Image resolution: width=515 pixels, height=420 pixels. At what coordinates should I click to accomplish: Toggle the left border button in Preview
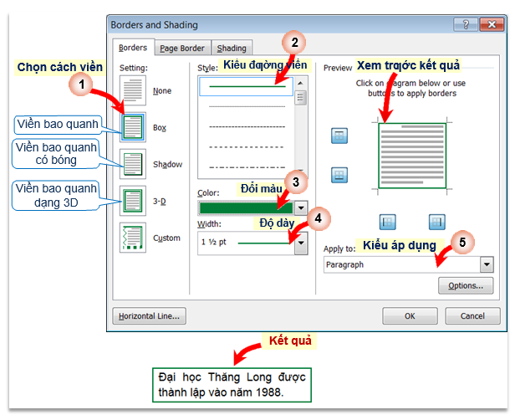pyautogui.click(x=388, y=222)
